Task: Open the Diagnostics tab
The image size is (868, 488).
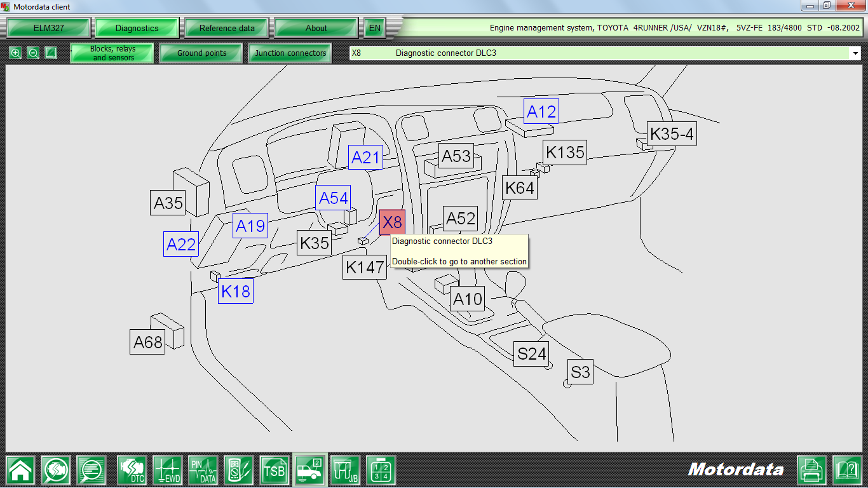Action: pos(137,28)
